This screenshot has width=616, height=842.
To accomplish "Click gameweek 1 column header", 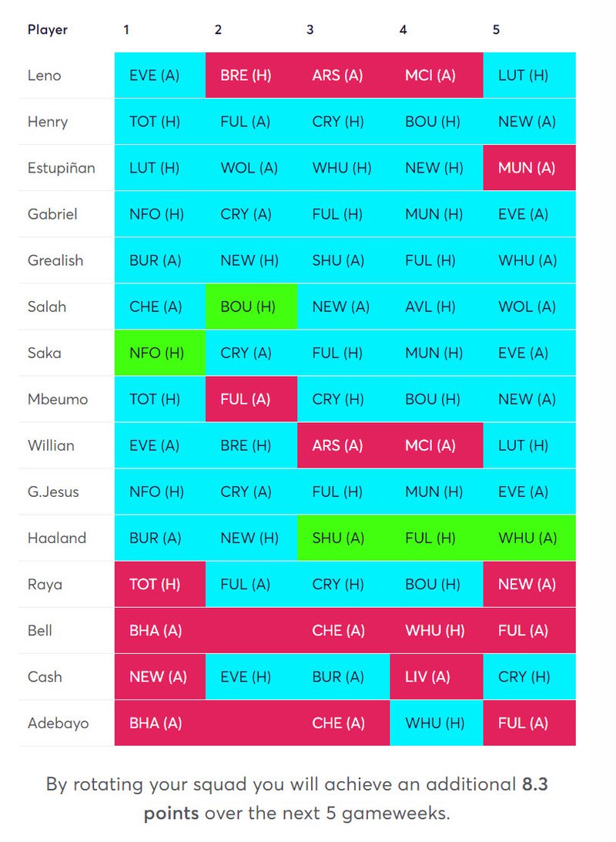I will pos(126,29).
